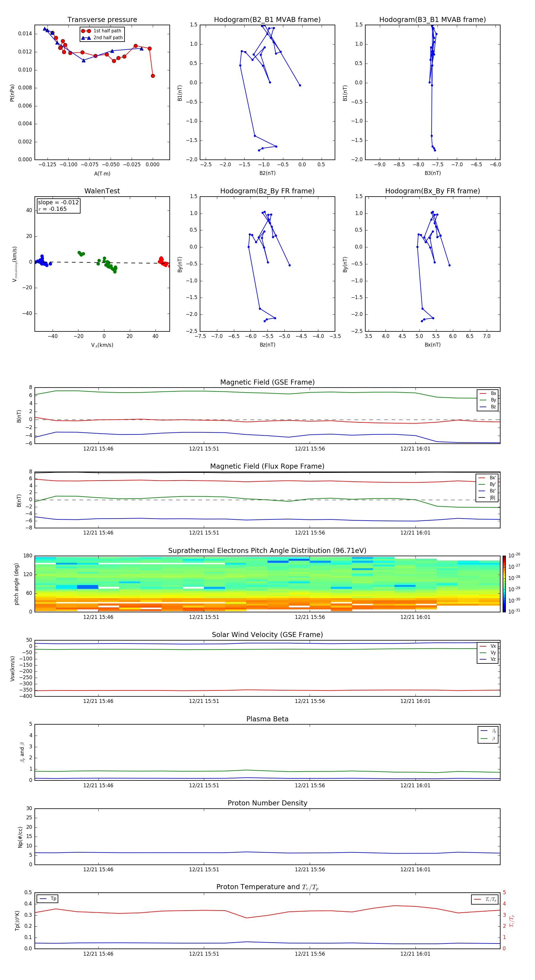Click the 'Plasma Beta' plot title

267,719
